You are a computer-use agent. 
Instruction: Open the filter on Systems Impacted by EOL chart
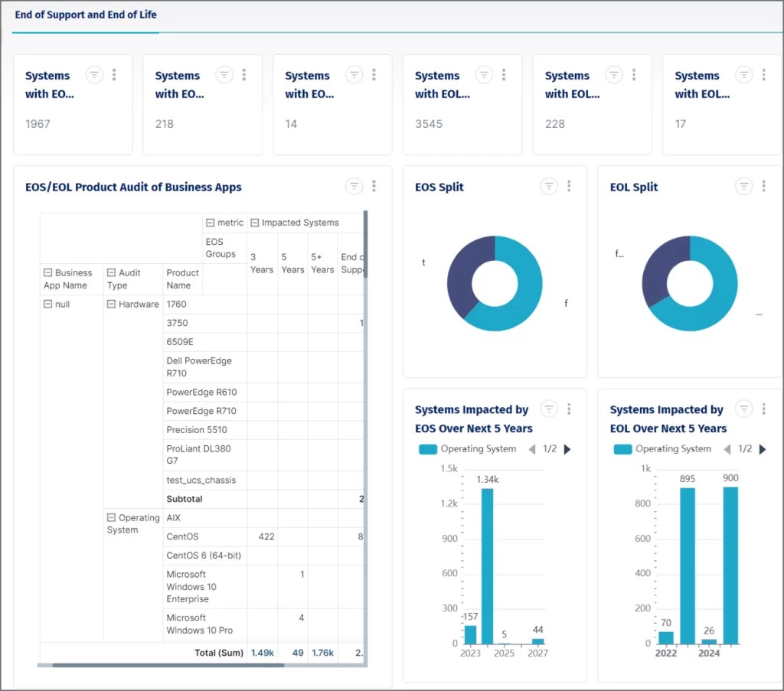tap(743, 409)
